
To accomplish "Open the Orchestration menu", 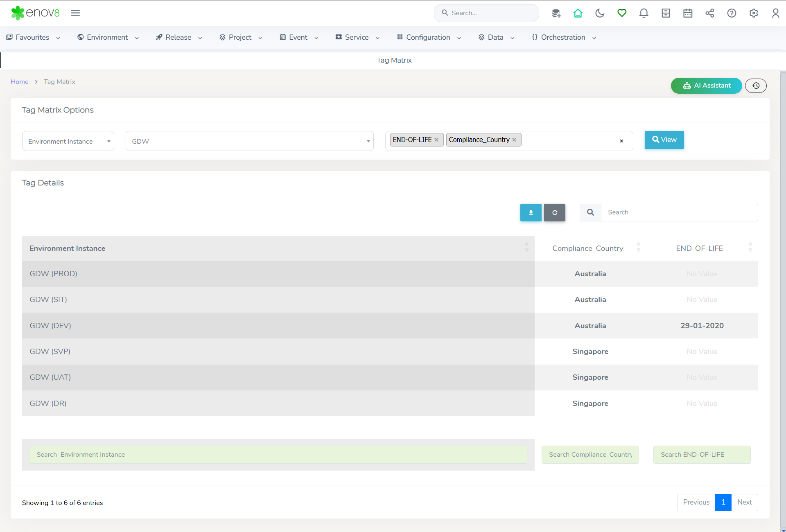I will 563,37.
